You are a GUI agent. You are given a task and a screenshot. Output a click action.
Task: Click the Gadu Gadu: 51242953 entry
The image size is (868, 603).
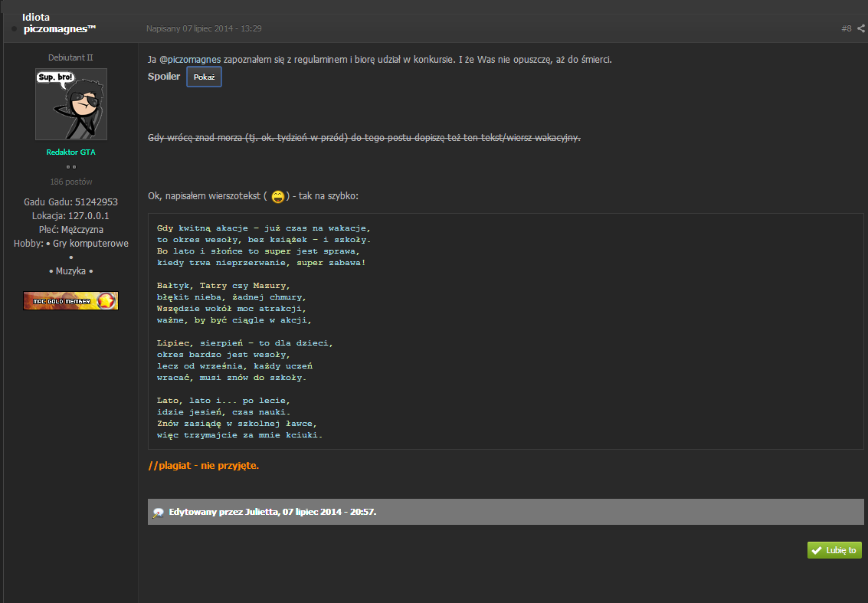click(70, 202)
